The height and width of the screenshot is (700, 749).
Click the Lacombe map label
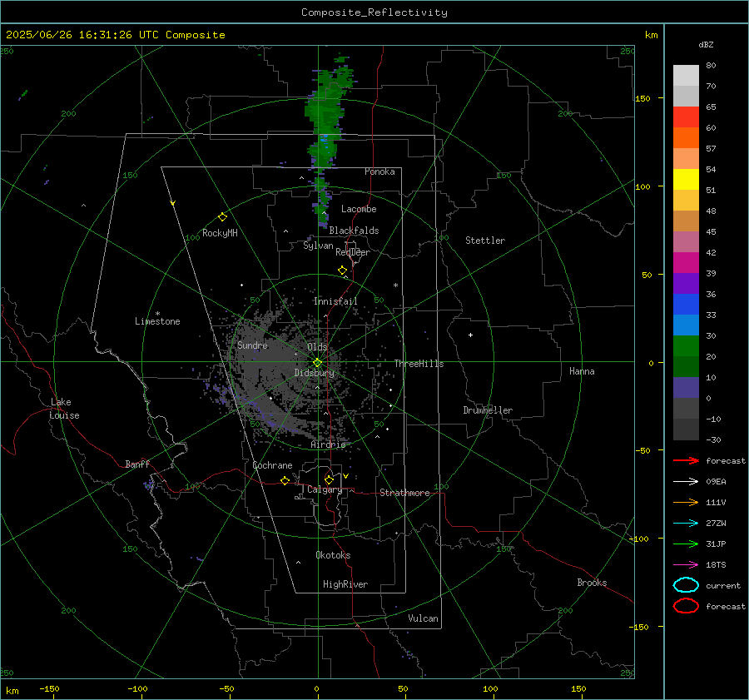[359, 209]
